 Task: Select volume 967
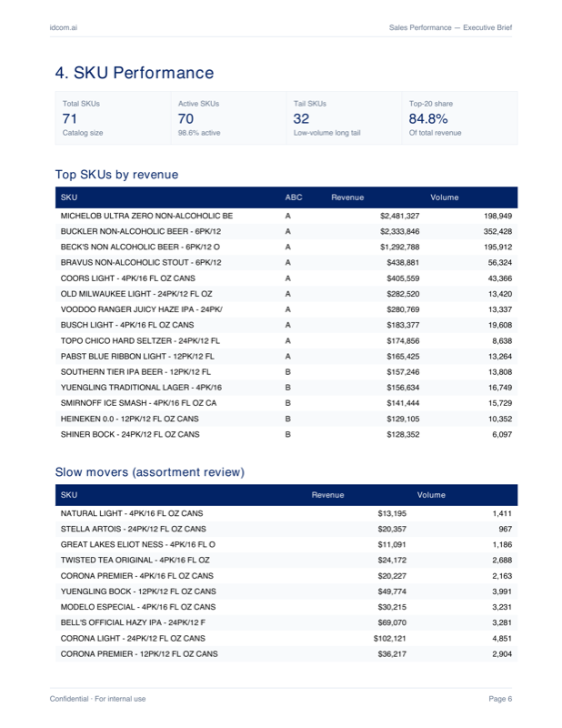(x=506, y=529)
